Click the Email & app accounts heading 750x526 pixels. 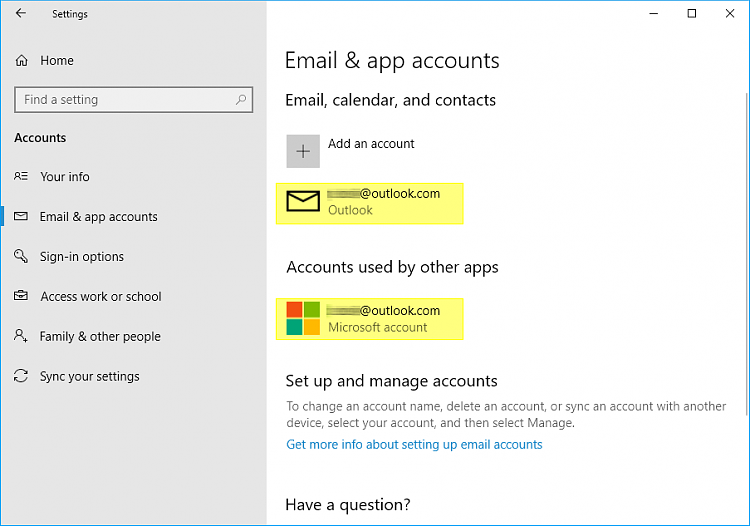pos(392,61)
